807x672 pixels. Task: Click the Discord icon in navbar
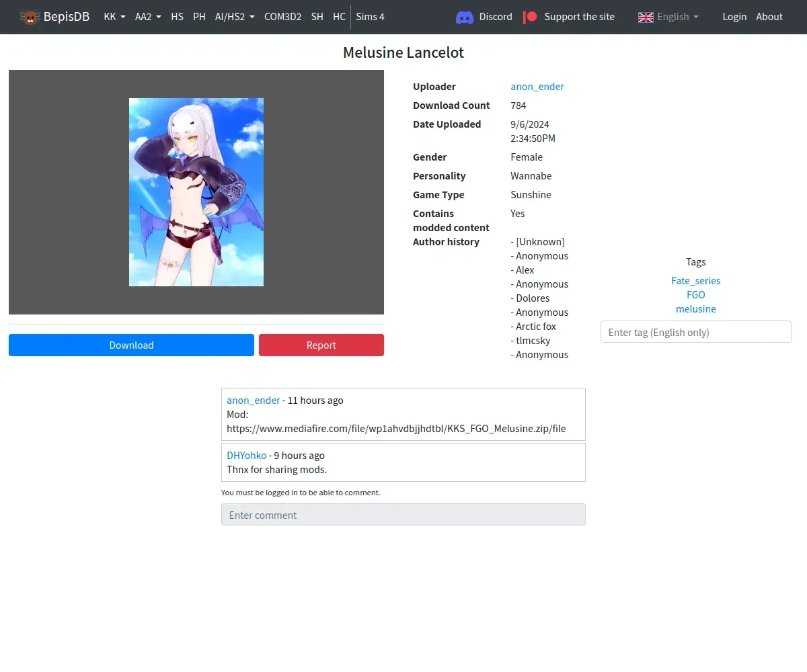pos(465,17)
